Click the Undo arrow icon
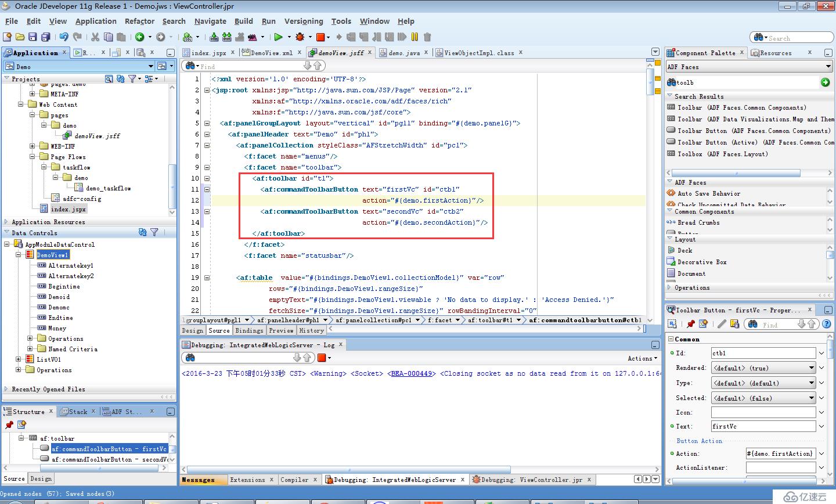The height and width of the screenshot is (504, 836). 64,37
